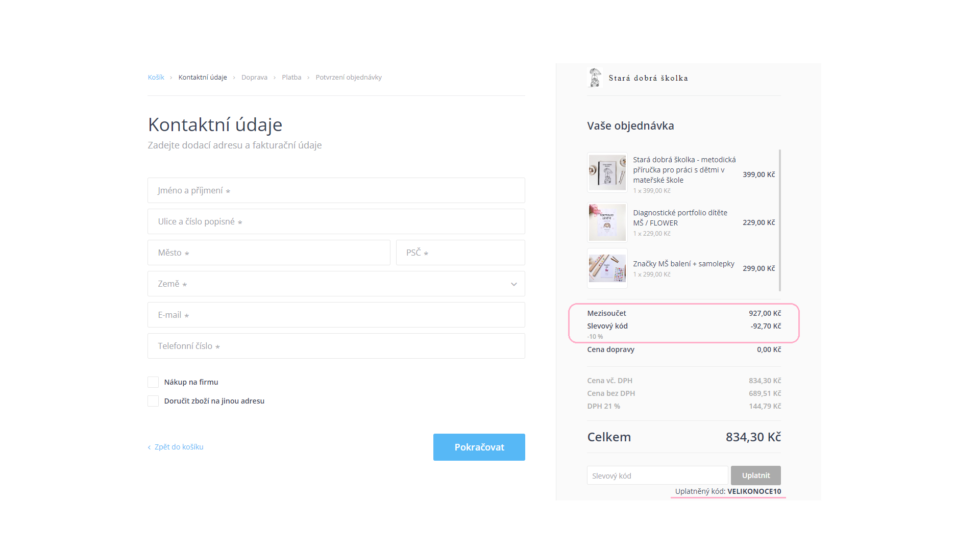Click the Uplatnit discount button
Image resolution: width=980 pixels, height=551 pixels.
click(755, 475)
